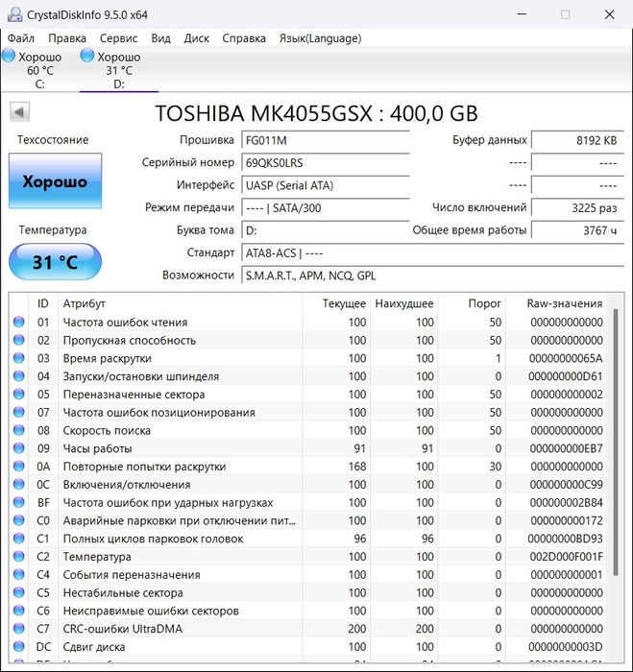Click the Порог column header
Viewport: 633px width, 672px height.
point(472,303)
